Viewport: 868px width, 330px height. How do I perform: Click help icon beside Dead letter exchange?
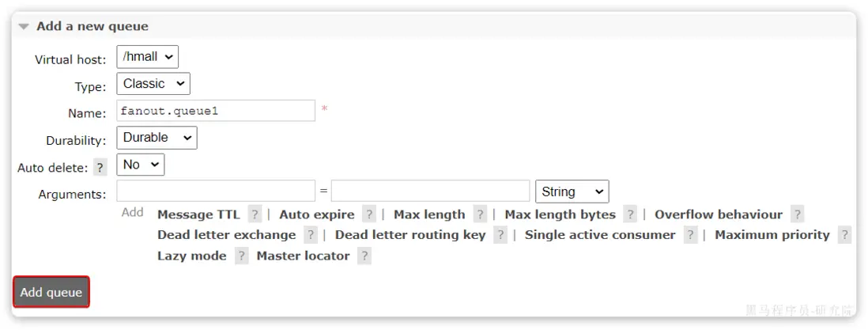(x=311, y=235)
